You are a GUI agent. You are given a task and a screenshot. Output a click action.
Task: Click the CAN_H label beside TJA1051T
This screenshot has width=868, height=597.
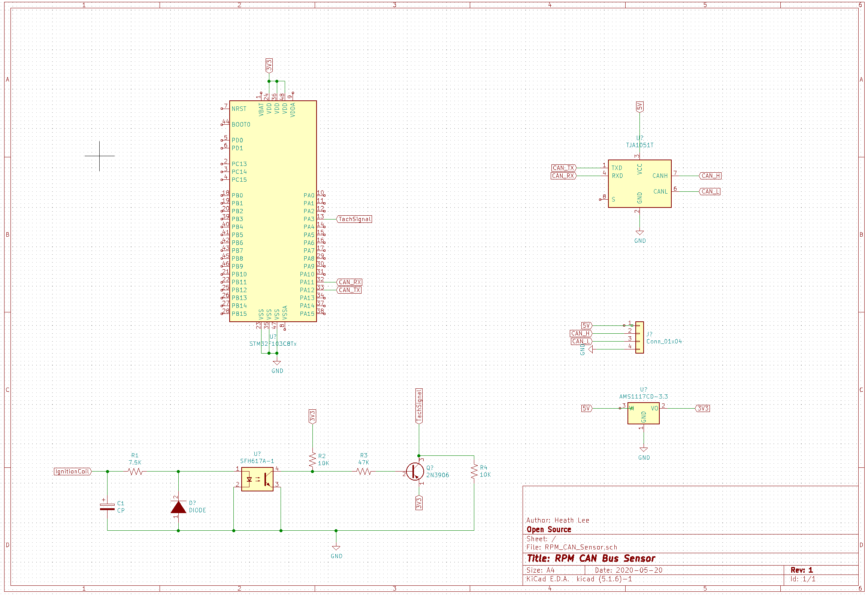point(710,176)
